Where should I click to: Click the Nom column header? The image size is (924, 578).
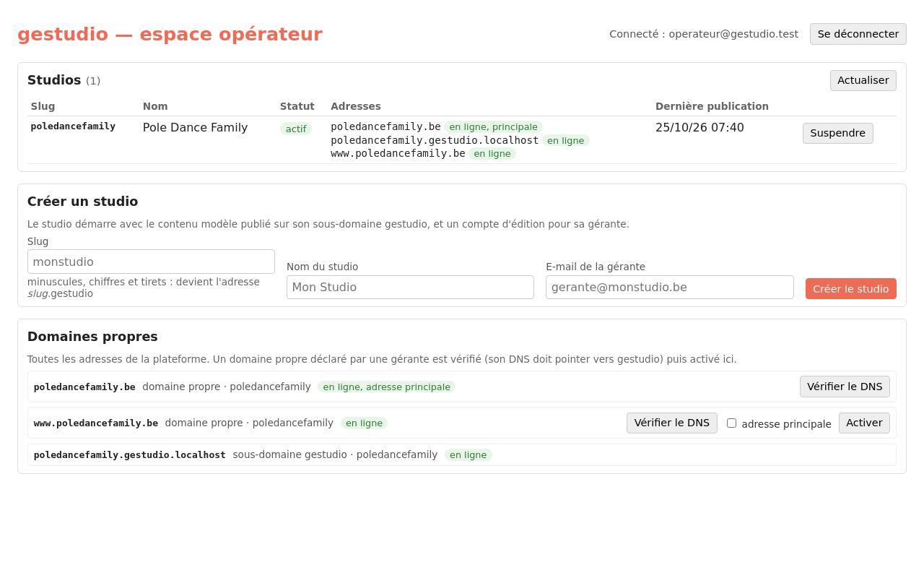[x=155, y=106]
